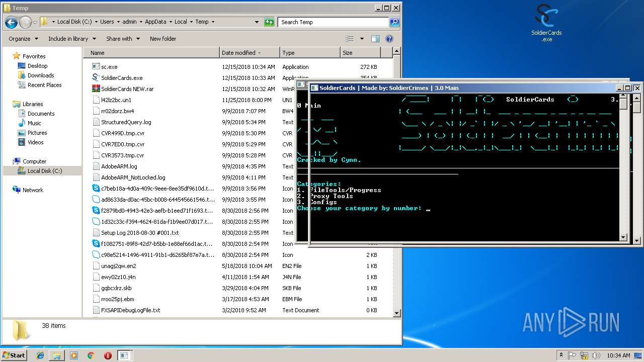Select the Skype icon file c7beb18a
This screenshot has width=644, height=362.
(x=97, y=189)
